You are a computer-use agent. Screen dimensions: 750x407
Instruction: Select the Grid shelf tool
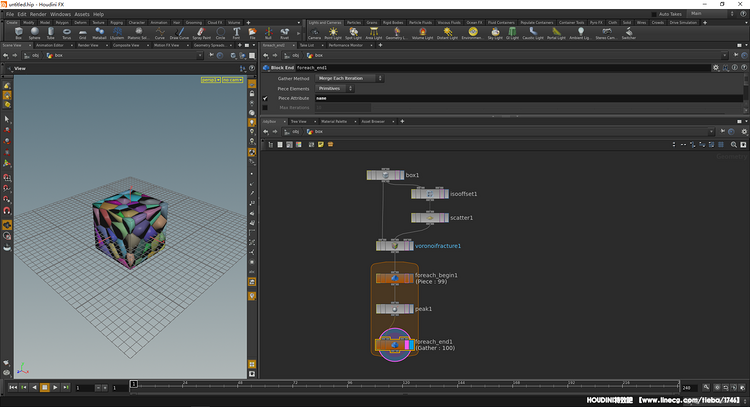tap(83, 33)
